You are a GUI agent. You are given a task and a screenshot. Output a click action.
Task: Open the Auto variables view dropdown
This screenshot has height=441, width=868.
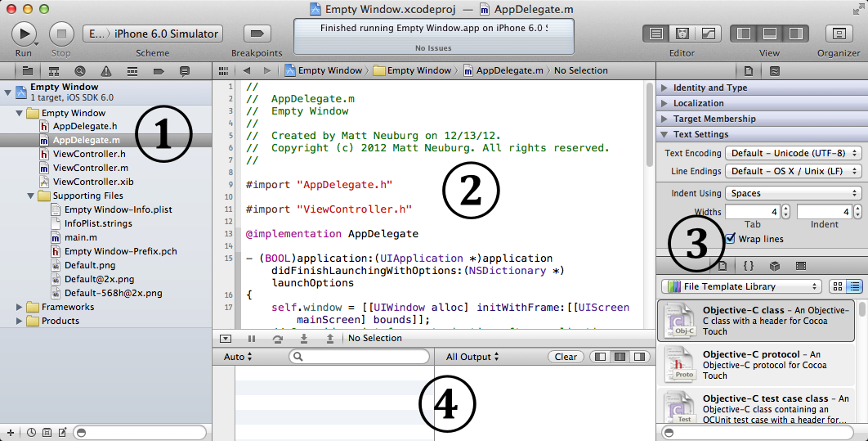238,357
